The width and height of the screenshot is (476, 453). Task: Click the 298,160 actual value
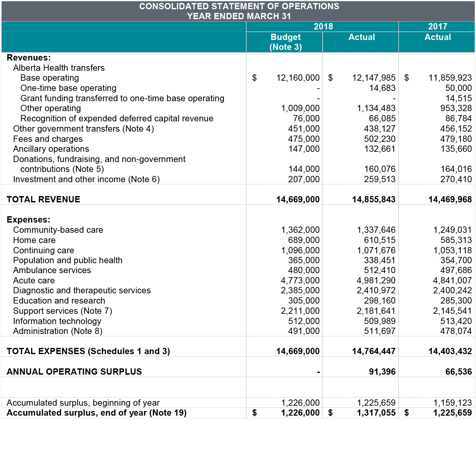380,301
